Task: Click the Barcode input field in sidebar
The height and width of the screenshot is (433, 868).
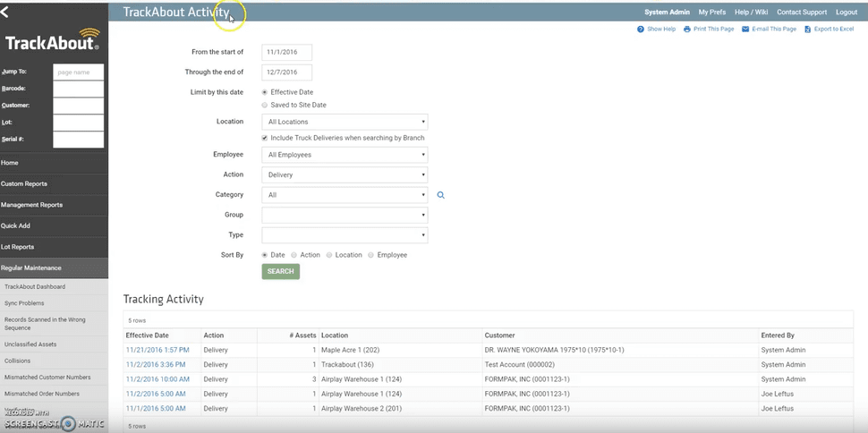Action: tap(78, 89)
